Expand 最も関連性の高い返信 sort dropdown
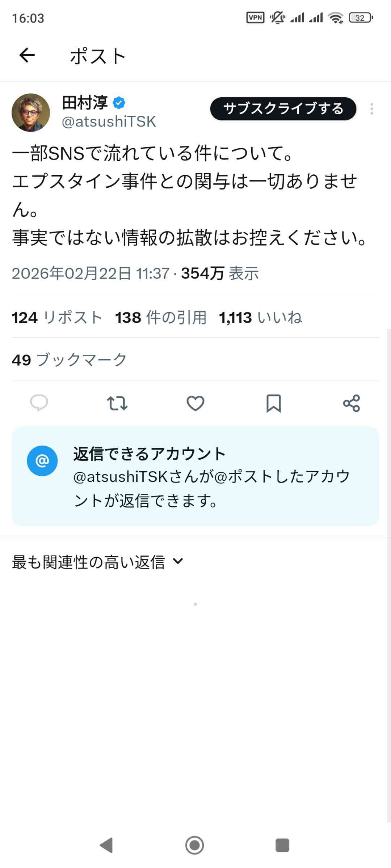391x868 pixels. 98,562
